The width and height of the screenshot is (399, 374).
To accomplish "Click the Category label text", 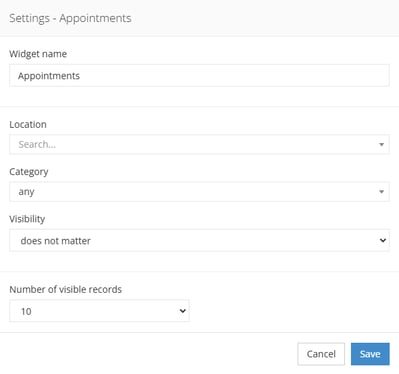I will pyautogui.click(x=29, y=172).
